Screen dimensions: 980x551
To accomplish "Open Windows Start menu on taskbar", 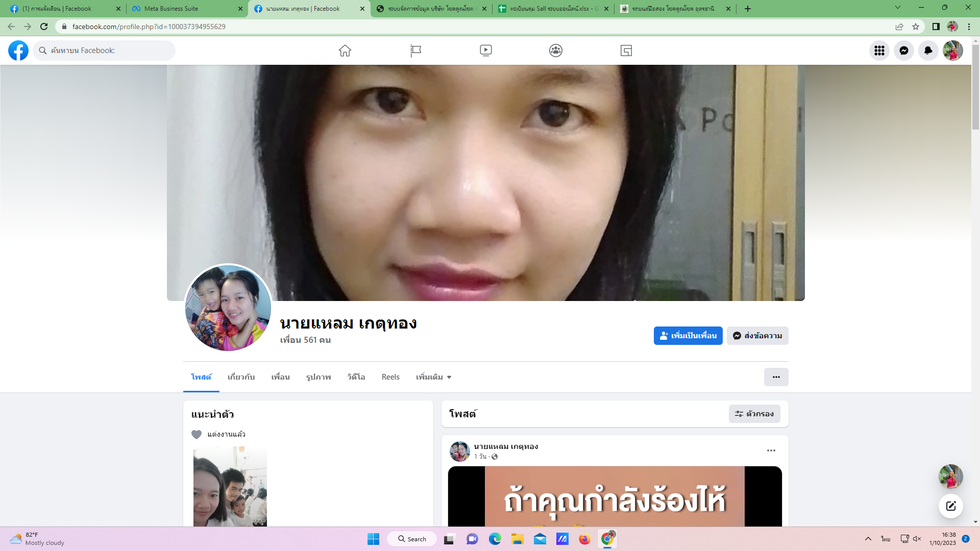I will (373, 539).
